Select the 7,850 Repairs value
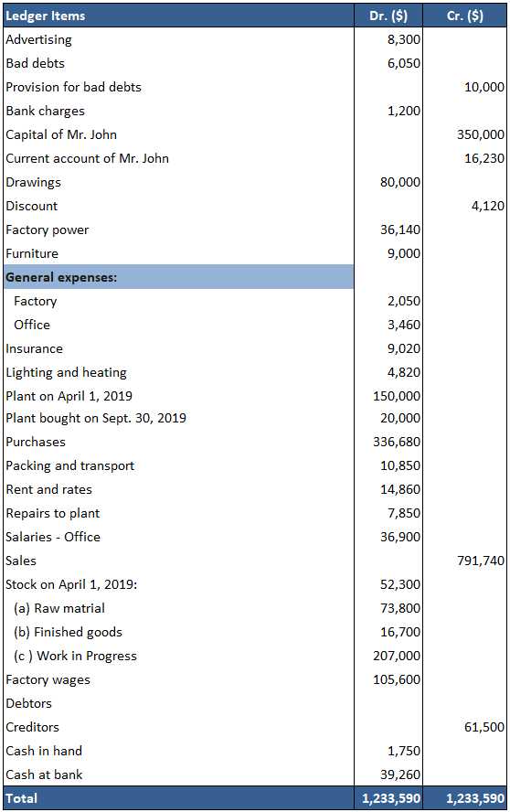This screenshot has width=510, height=812. tap(404, 514)
